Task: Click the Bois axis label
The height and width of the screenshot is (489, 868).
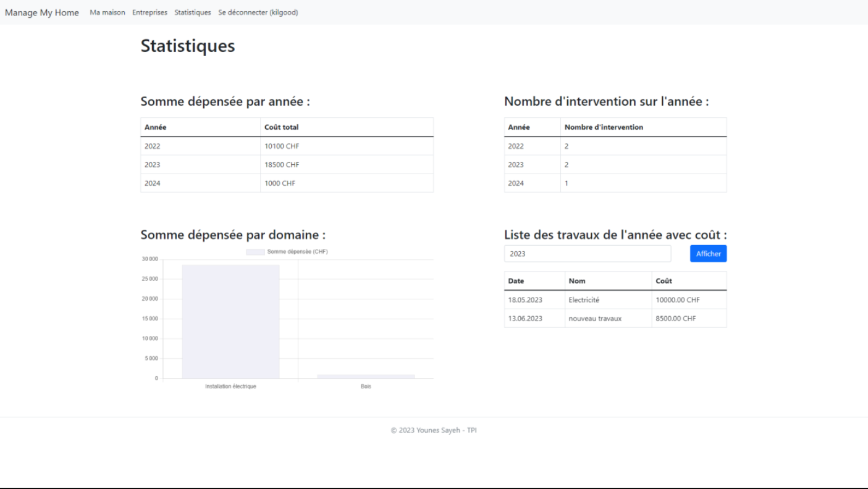Action: 366,387
